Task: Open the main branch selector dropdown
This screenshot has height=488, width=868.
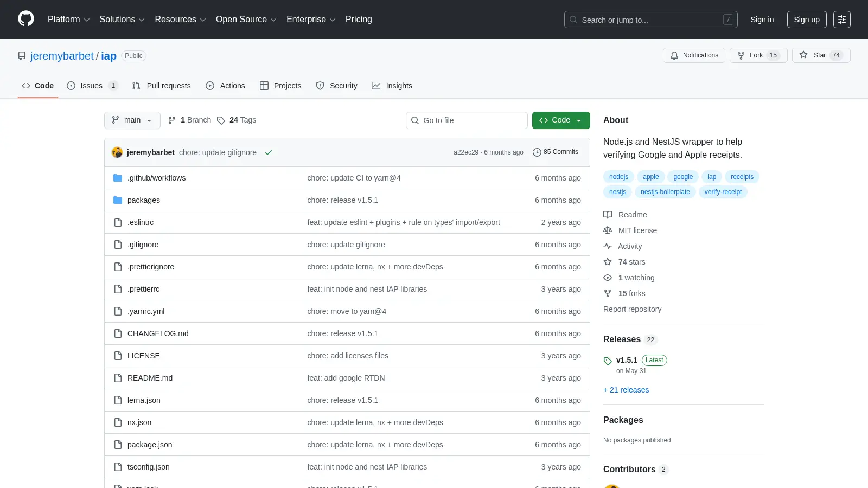Action: click(x=132, y=120)
